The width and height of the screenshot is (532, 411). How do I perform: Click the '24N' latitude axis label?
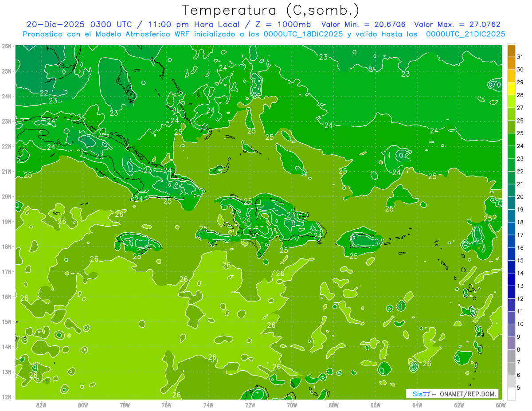coord(7,96)
